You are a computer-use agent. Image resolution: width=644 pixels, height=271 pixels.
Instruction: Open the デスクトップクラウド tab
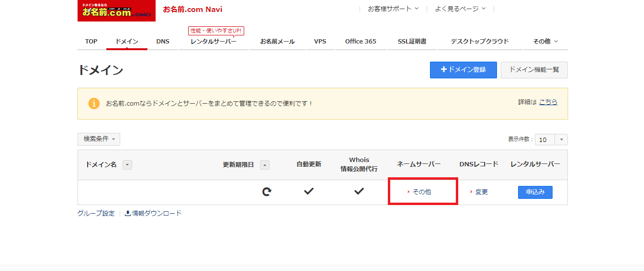tap(480, 42)
